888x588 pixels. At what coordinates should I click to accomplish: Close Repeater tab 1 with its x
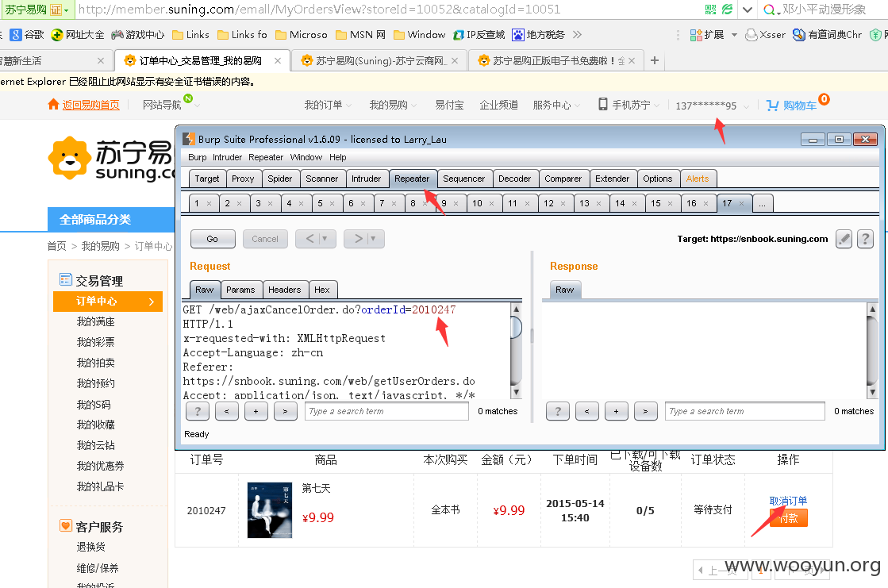(209, 203)
